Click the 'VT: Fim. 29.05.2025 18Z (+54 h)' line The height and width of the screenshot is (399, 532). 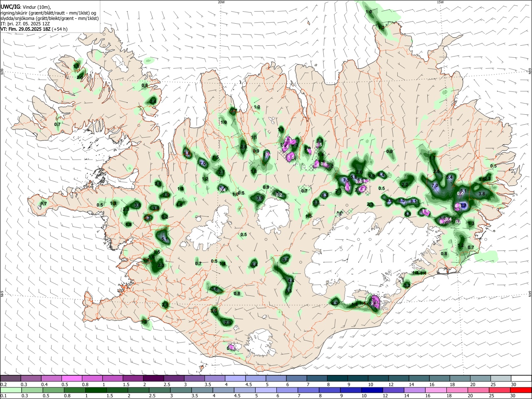[x=34, y=29]
